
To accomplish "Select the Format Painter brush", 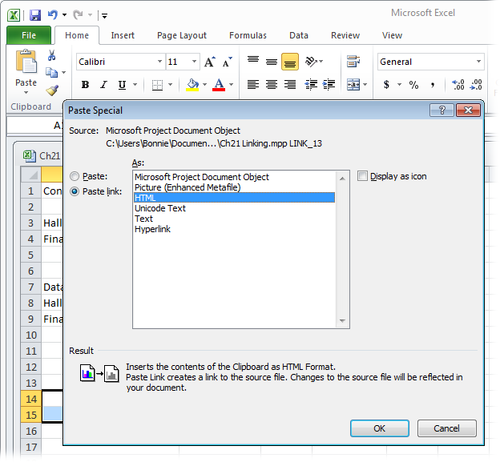I will tap(52, 90).
